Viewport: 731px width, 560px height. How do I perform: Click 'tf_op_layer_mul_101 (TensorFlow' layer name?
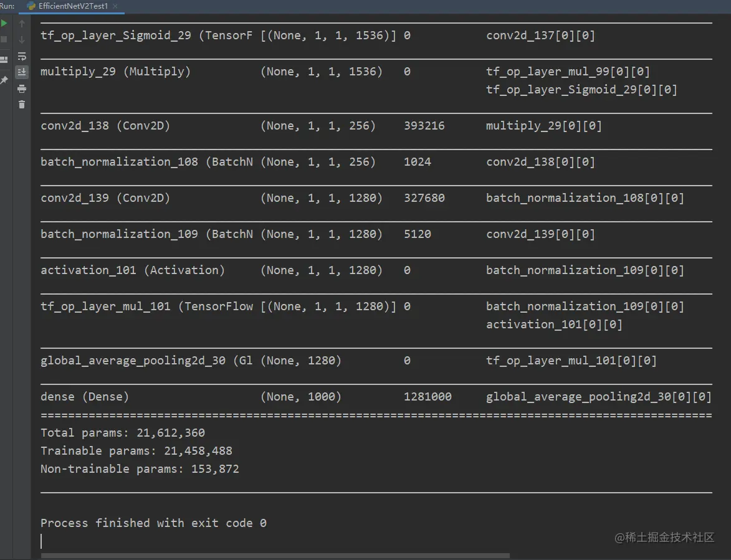click(147, 306)
